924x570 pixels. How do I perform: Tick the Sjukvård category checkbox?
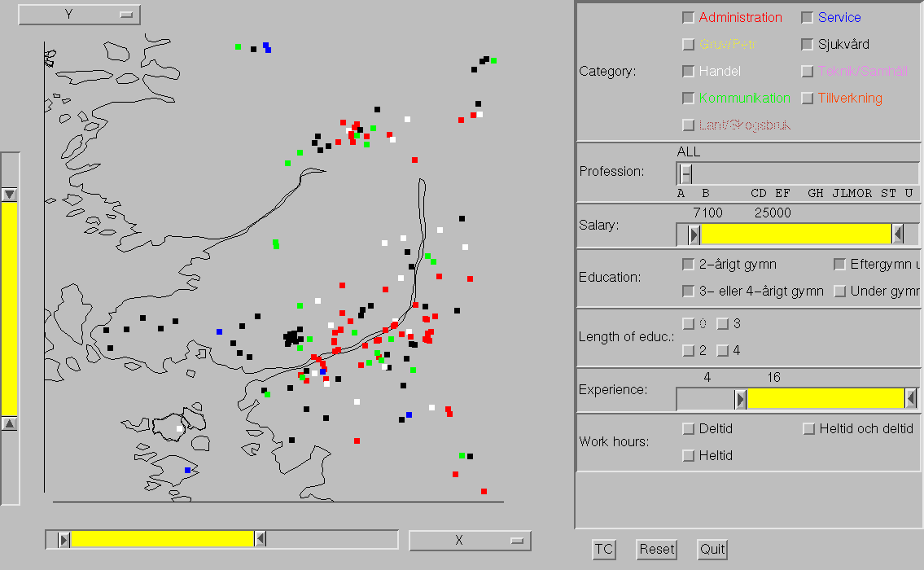807,44
